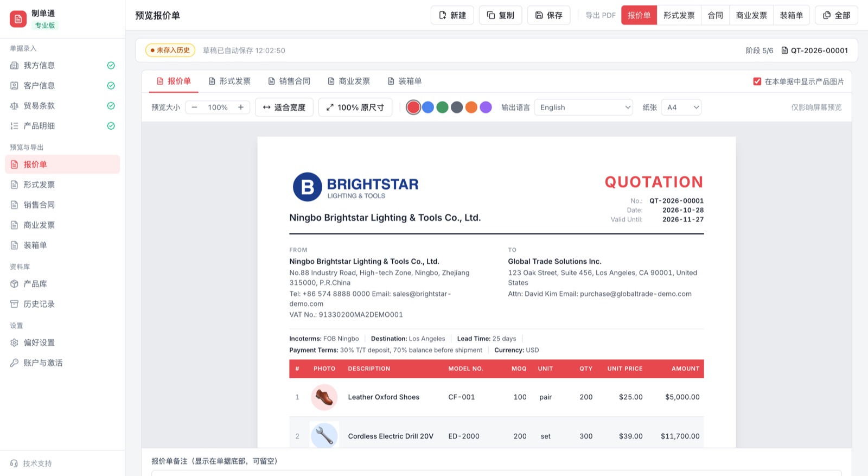
Task: Click the 适合宽度 fit-width button
Action: (284, 107)
